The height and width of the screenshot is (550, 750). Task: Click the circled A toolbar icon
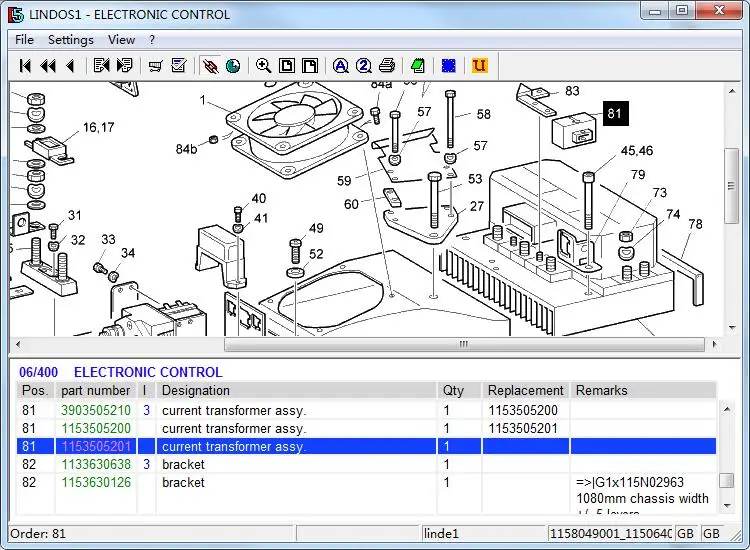[x=340, y=66]
